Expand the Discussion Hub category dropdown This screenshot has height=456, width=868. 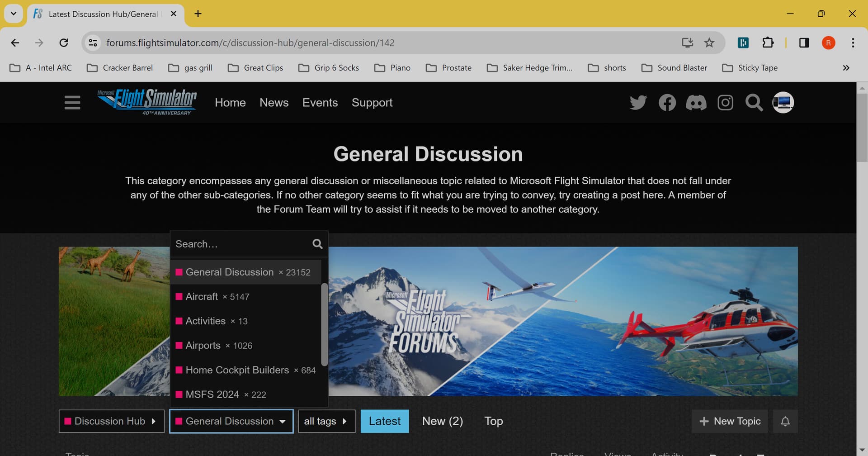click(111, 421)
